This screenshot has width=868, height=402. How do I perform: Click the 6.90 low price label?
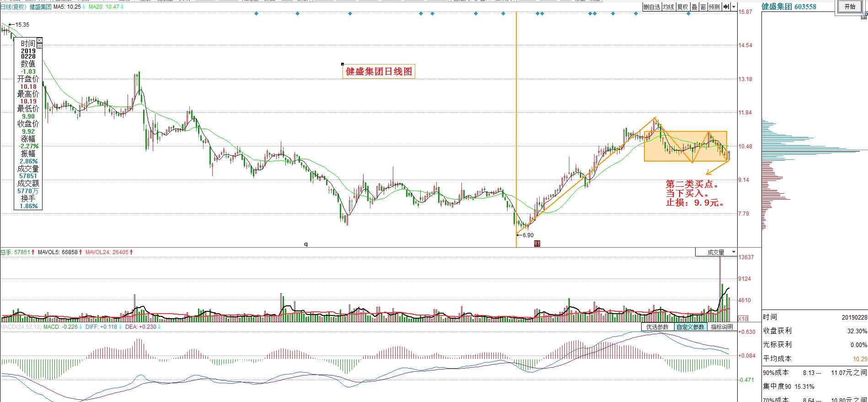point(528,235)
